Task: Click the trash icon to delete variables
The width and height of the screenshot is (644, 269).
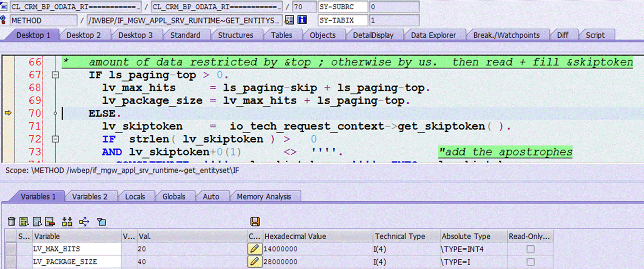Action: point(11,222)
